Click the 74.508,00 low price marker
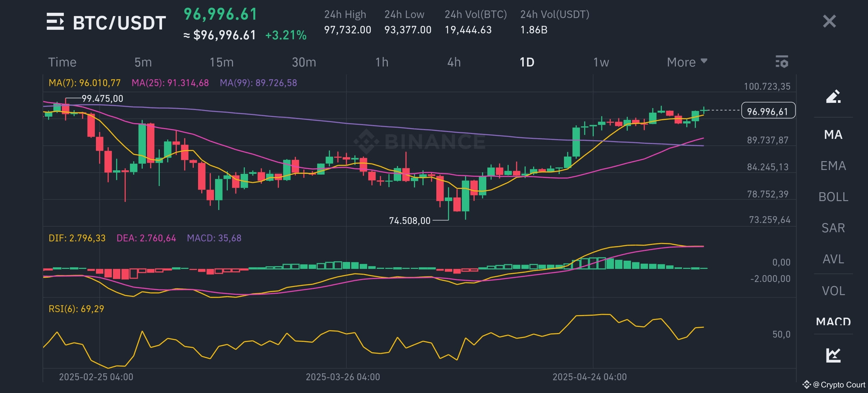Viewport: 868px width, 393px height. [x=409, y=221]
